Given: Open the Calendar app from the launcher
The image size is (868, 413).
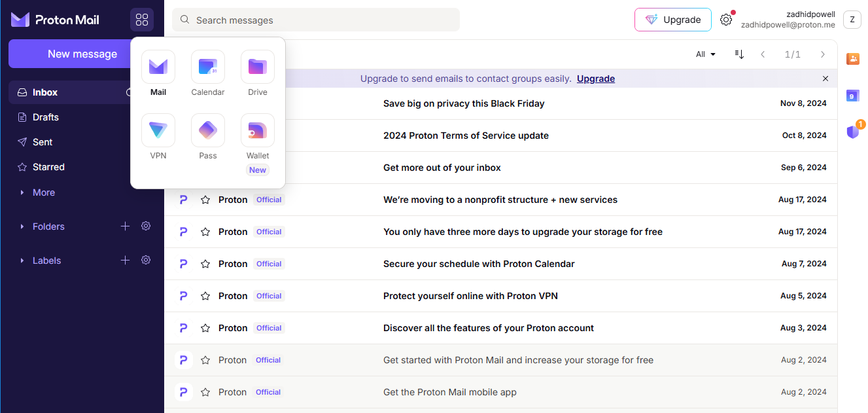Looking at the screenshot, I should click(x=207, y=73).
